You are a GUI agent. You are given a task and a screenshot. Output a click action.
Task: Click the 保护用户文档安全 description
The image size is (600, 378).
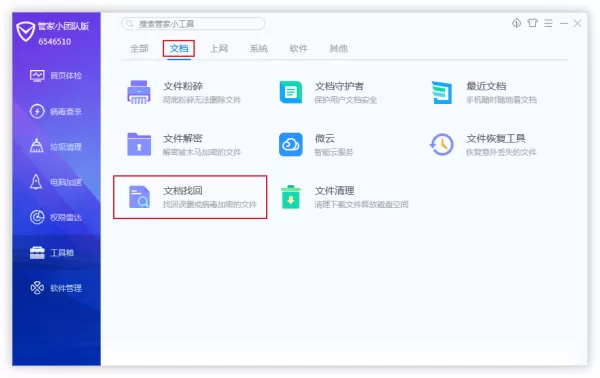coord(346,100)
